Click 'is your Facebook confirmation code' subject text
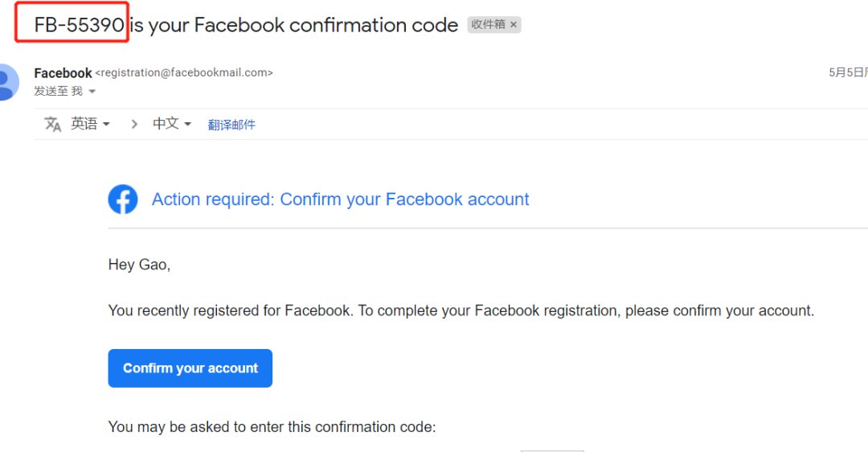 294,25
